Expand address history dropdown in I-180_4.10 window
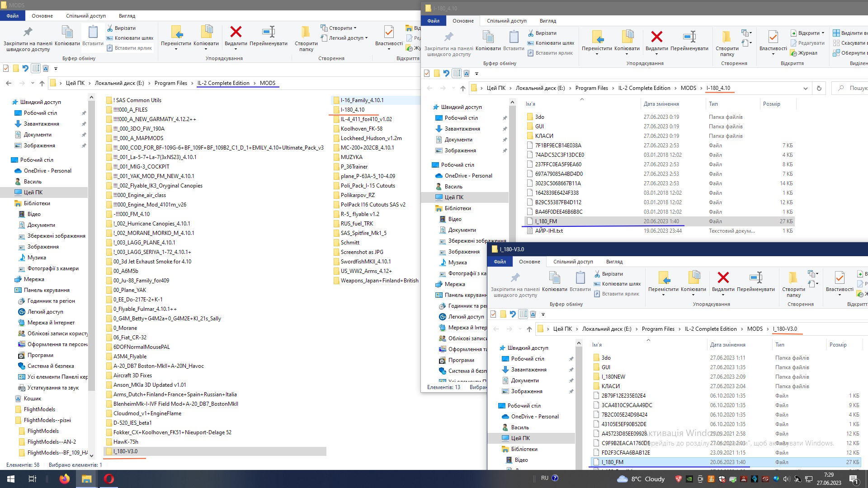The image size is (868, 488). (x=805, y=88)
